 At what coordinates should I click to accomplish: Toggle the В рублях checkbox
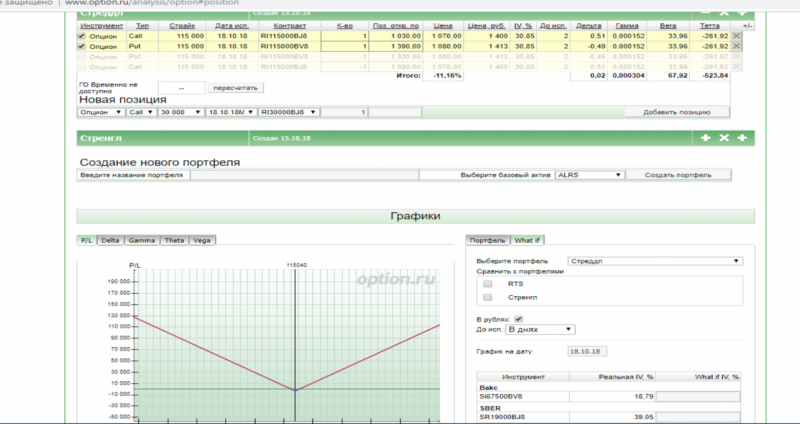click(518, 319)
